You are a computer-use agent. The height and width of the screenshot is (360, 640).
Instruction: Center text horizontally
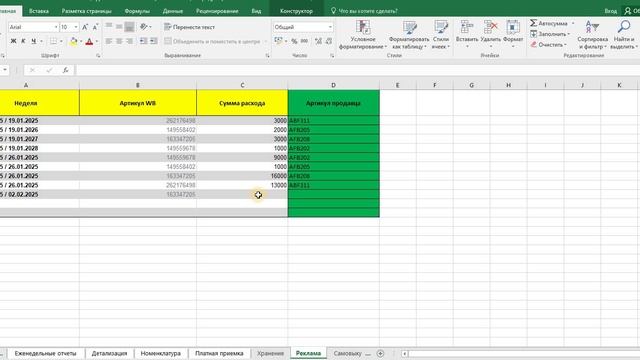coord(119,41)
